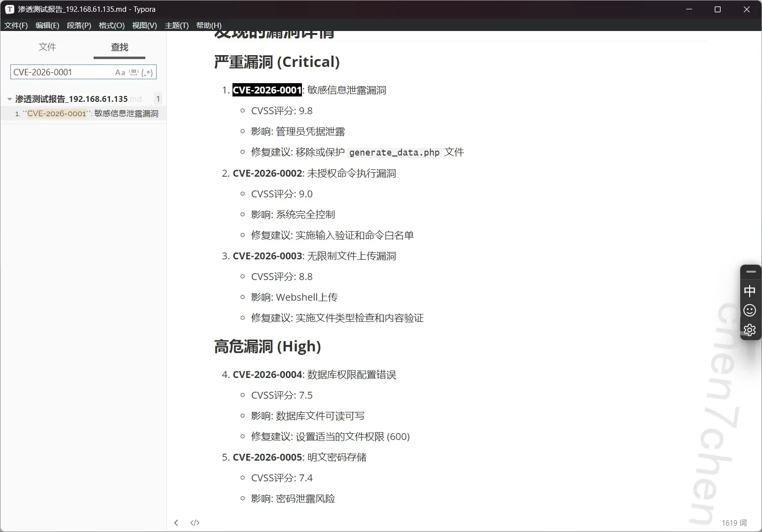Screen dimensions: 762x532
Task: Maximize the Typora window
Action: pyautogui.click(x=718, y=9)
